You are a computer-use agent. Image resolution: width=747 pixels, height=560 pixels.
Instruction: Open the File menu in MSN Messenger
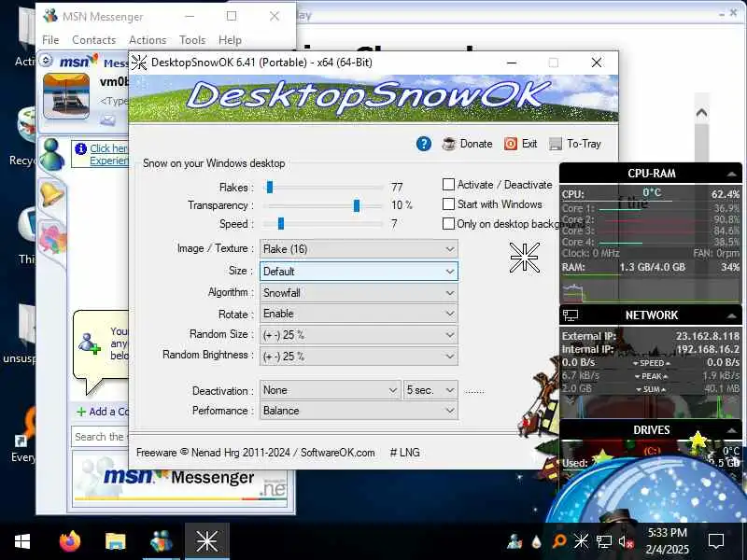50,40
